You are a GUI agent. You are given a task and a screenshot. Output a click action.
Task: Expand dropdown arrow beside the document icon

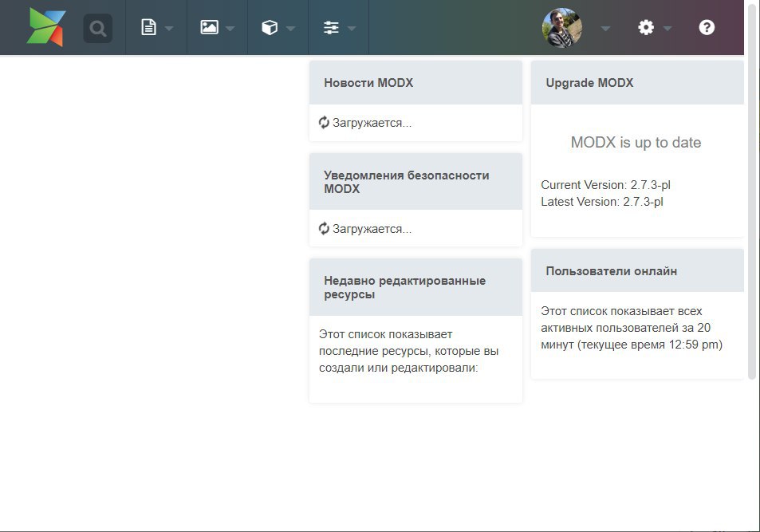tap(169, 29)
